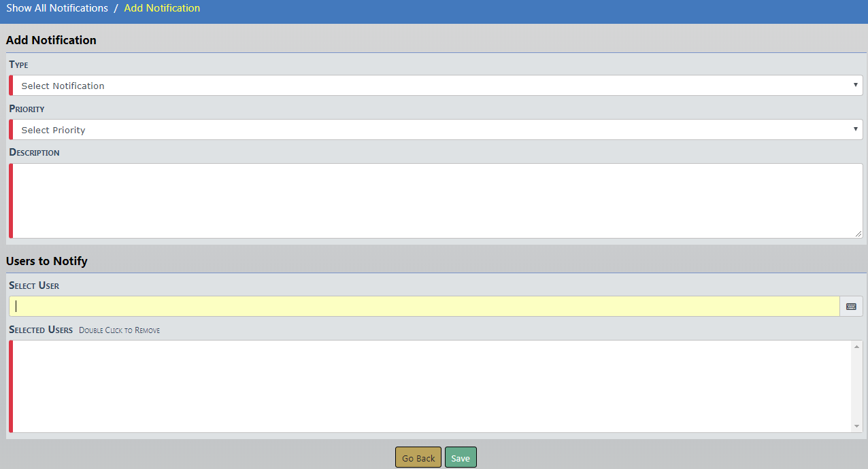868x469 pixels.
Task: Click the Description field label
Action: click(34, 152)
